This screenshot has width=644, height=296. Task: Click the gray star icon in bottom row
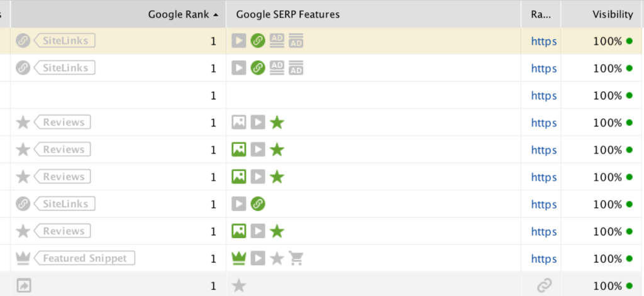click(x=238, y=286)
